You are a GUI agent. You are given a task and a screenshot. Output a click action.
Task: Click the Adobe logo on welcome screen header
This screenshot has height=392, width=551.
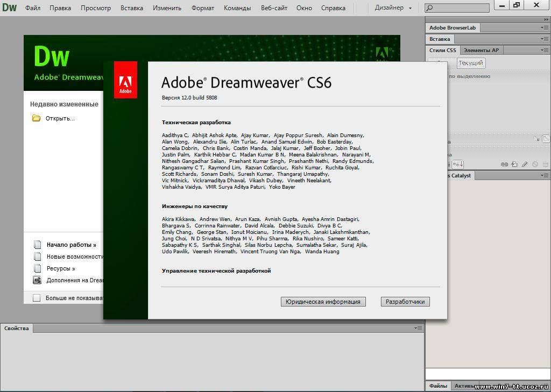pos(382,54)
